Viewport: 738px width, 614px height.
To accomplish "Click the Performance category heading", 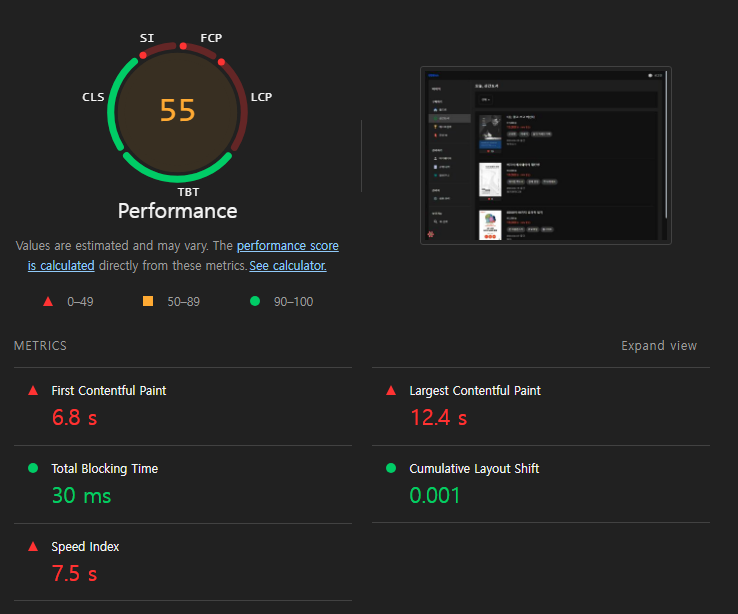I will click(177, 211).
